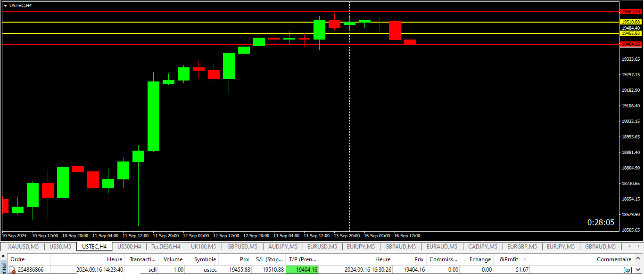Click the Commentaire column header

pyautogui.click(x=614, y=259)
